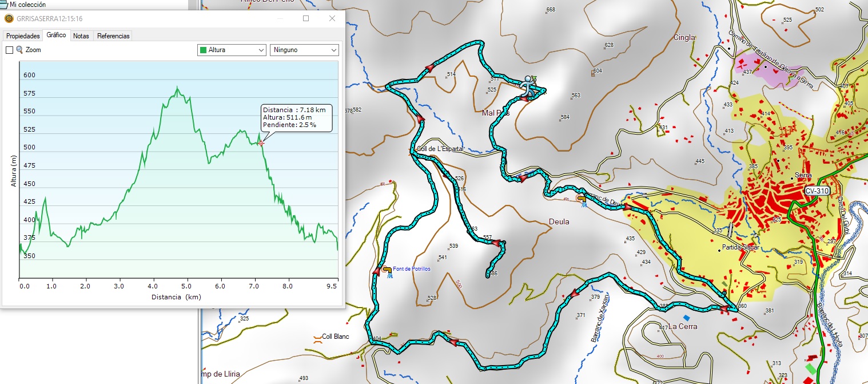Maximize the GRRISASERRA dialog window
Viewport: 868px width, 384px height.
pyautogui.click(x=306, y=18)
